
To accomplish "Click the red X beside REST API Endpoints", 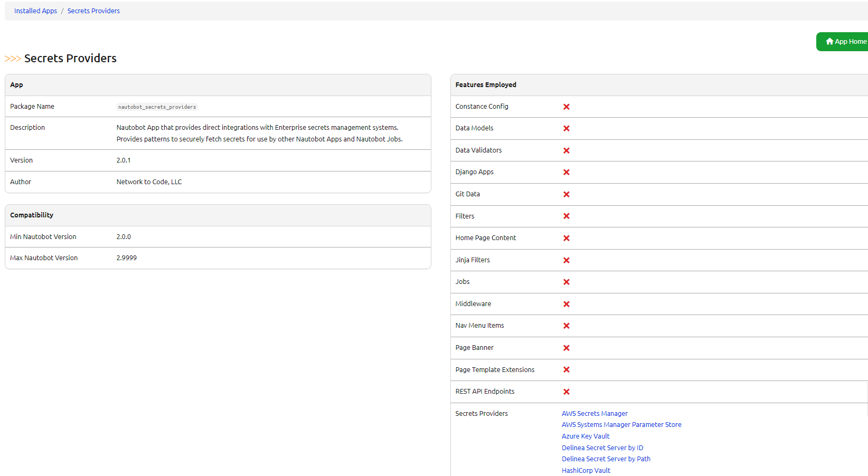I will (x=566, y=392).
